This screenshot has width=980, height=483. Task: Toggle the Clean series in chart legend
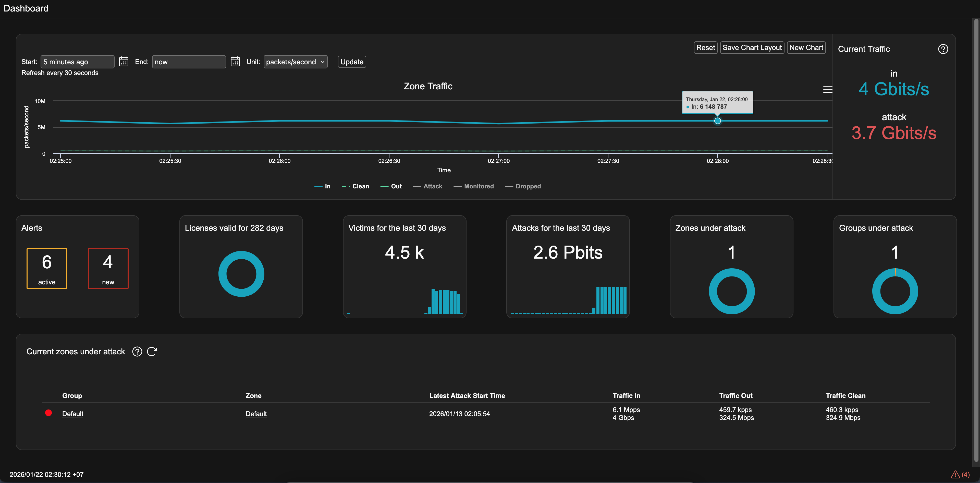pyautogui.click(x=355, y=186)
